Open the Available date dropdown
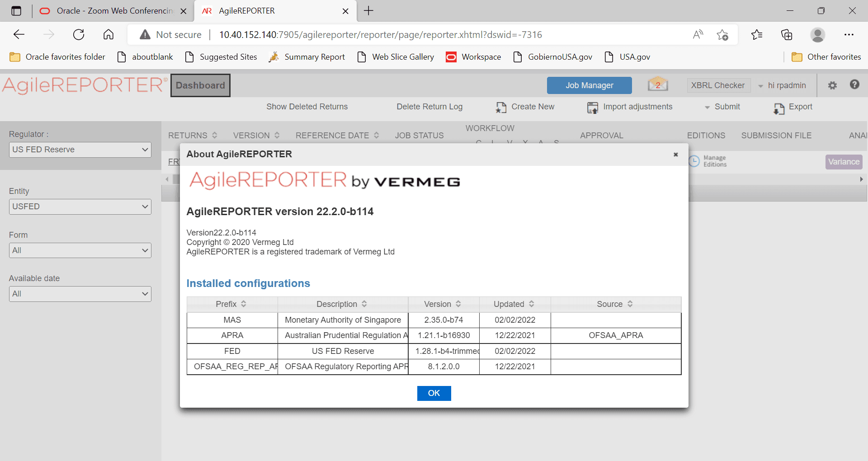 point(80,294)
